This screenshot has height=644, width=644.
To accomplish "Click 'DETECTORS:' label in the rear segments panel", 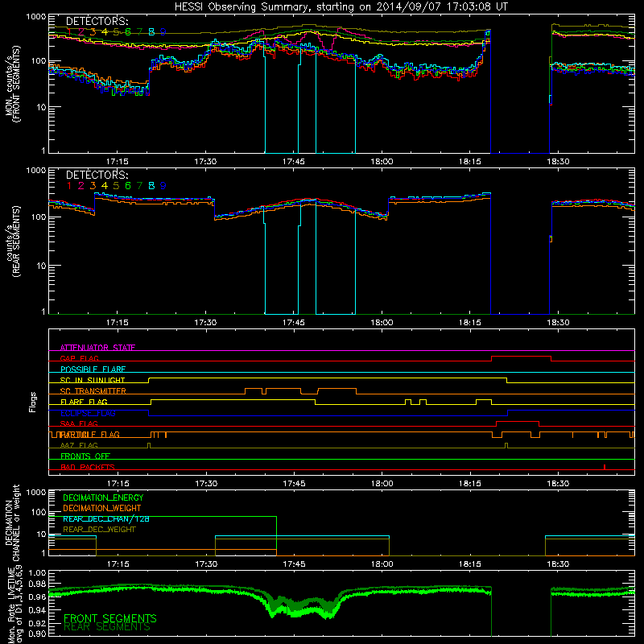I will [x=97, y=175].
